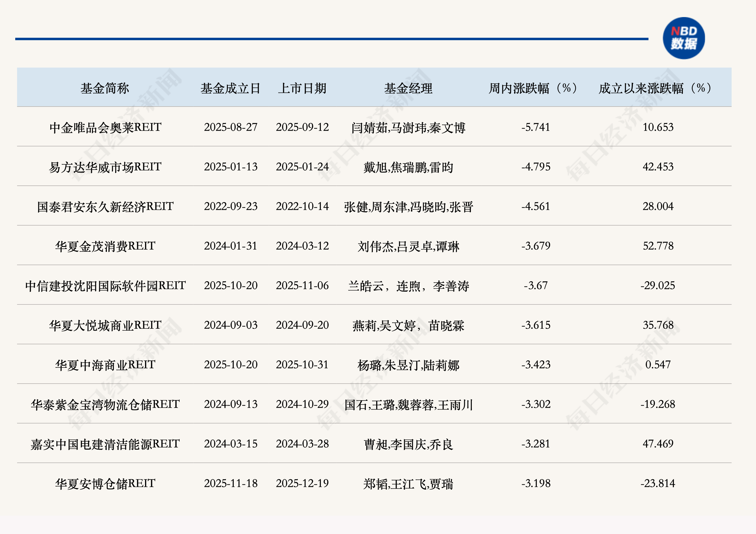Click the listing date 2025-10-31

302,364
